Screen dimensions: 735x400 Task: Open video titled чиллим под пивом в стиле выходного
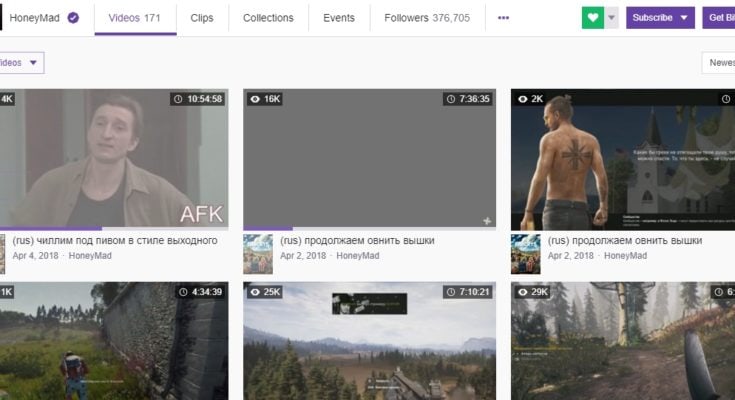pyautogui.click(x=115, y=241)
